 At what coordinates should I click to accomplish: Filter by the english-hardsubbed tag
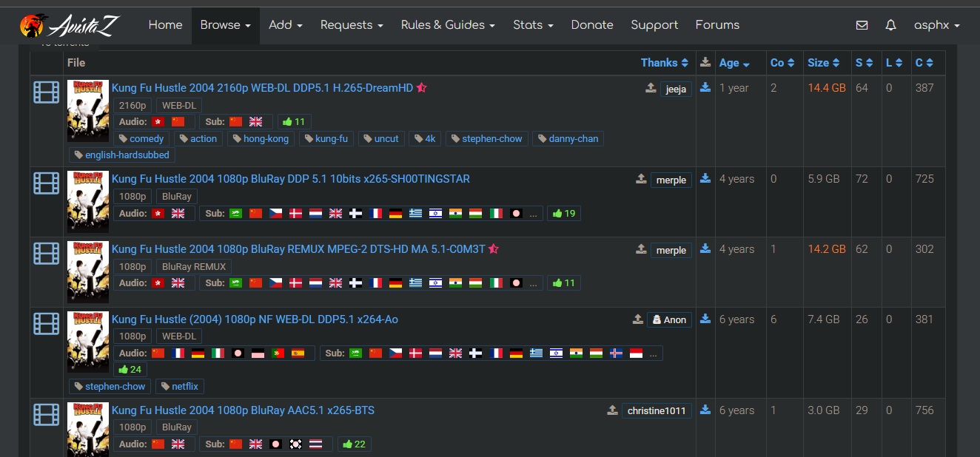pyautogui.click(x=122, y=155)
